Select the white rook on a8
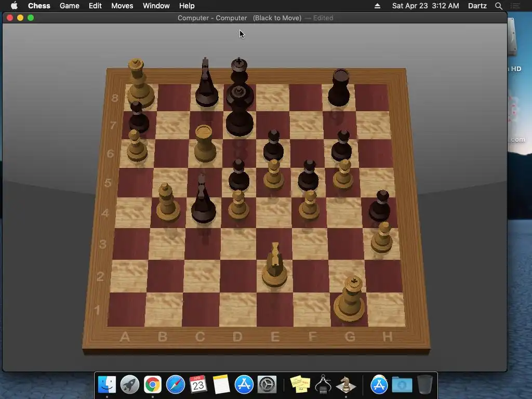The image size is (532, 399). (140, 85)
